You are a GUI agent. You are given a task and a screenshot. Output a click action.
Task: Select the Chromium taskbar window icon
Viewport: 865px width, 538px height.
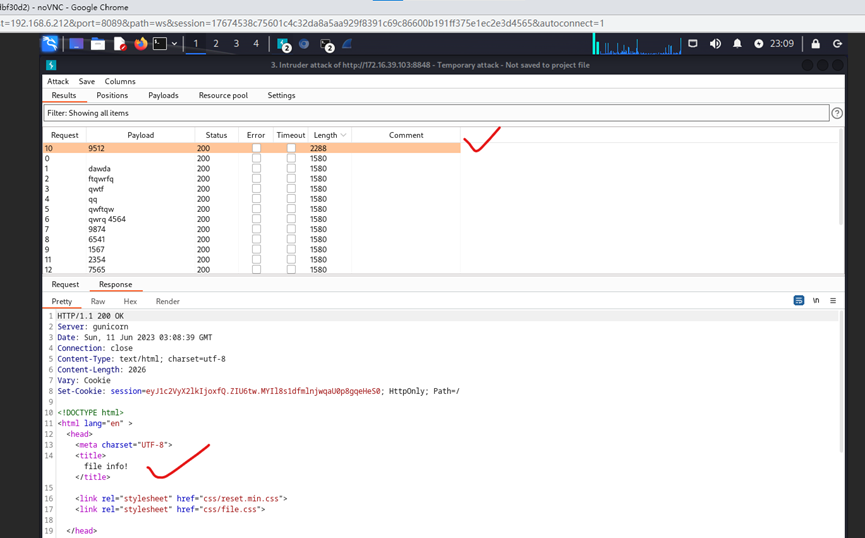[304, 44]
